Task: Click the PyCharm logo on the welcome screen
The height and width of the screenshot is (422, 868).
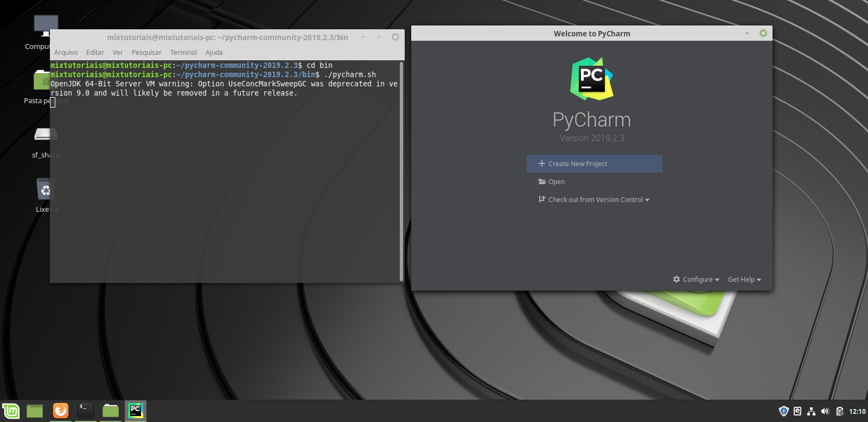Action: click(592, 79)
